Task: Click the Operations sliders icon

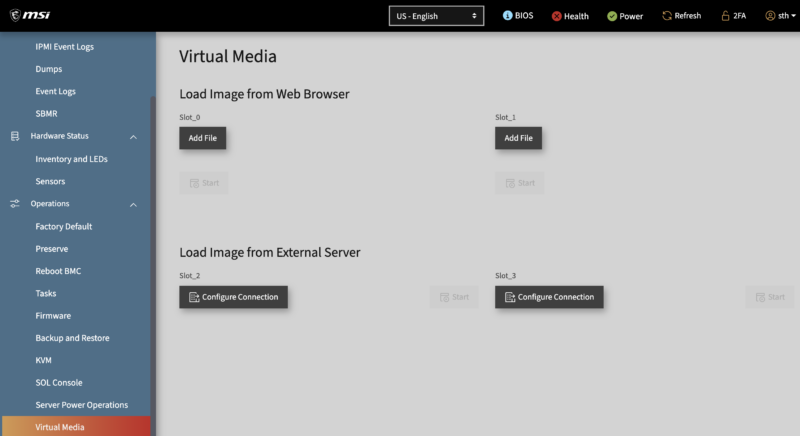Action: pos(15,203)
